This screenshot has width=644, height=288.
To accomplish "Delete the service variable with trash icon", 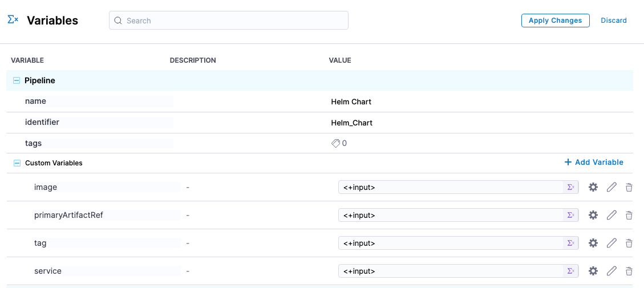I will coord(629,271).
